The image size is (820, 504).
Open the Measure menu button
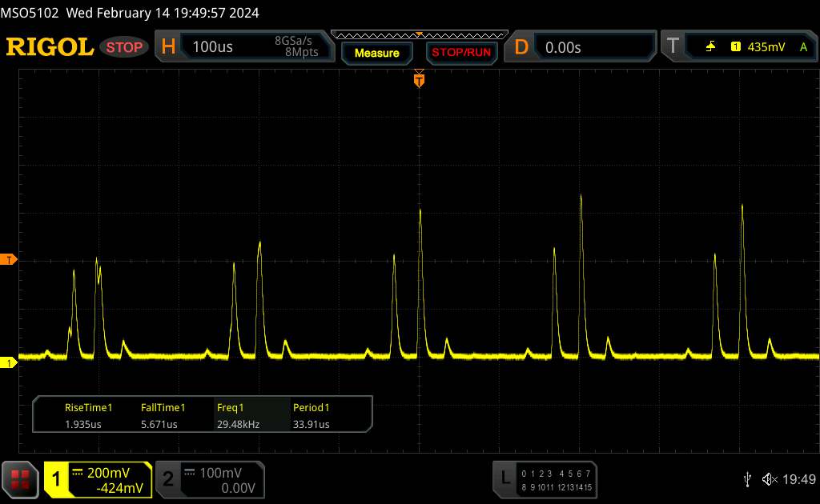376,53
